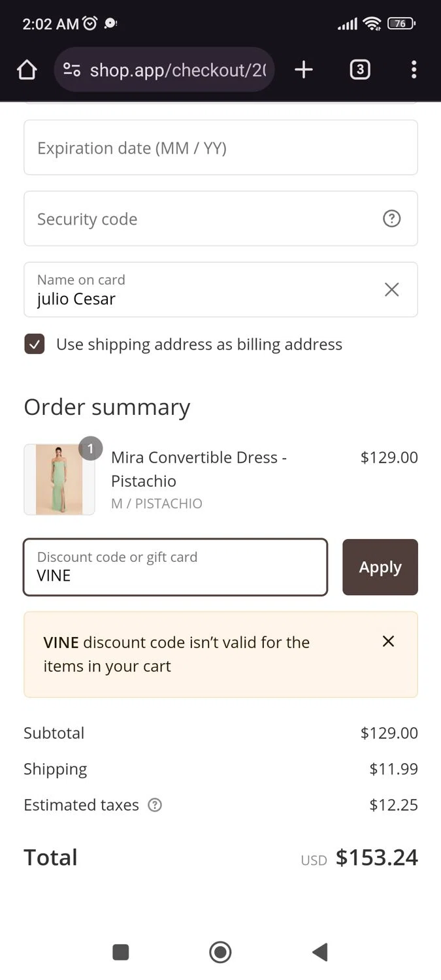441x980 pixels.
Task: Show estimated taxes info tooltip
Action: (x=155, y=805)
